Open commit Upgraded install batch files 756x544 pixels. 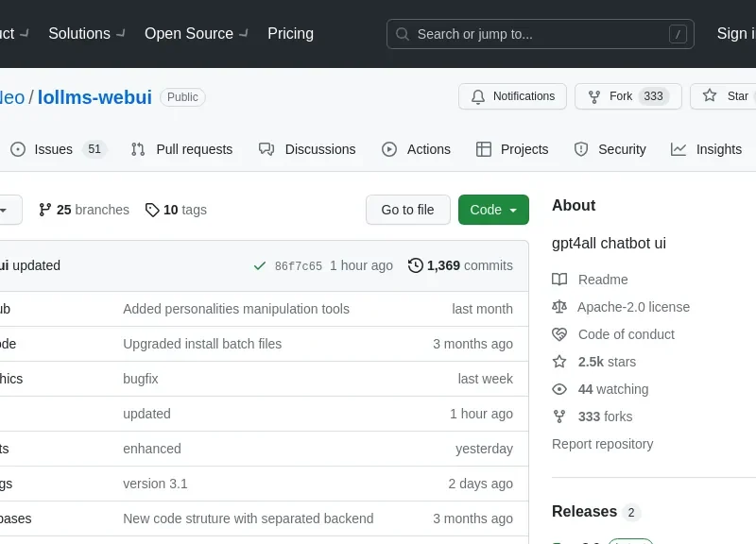coord(202,344)
